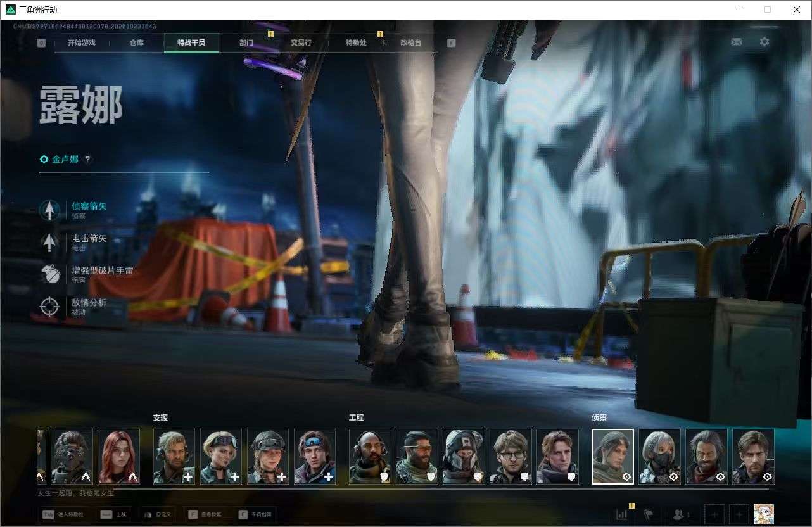Open the flag icon in bottom bar

click(649, 514)
